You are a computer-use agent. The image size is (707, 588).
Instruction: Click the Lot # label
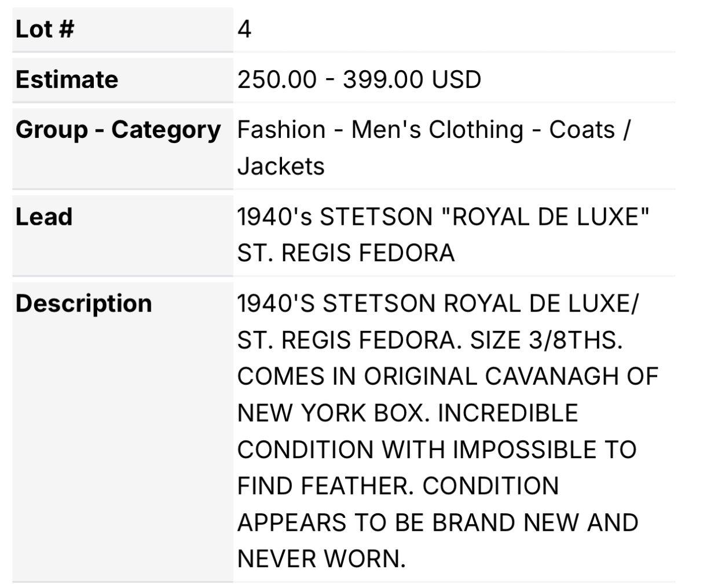pos(45,29)
